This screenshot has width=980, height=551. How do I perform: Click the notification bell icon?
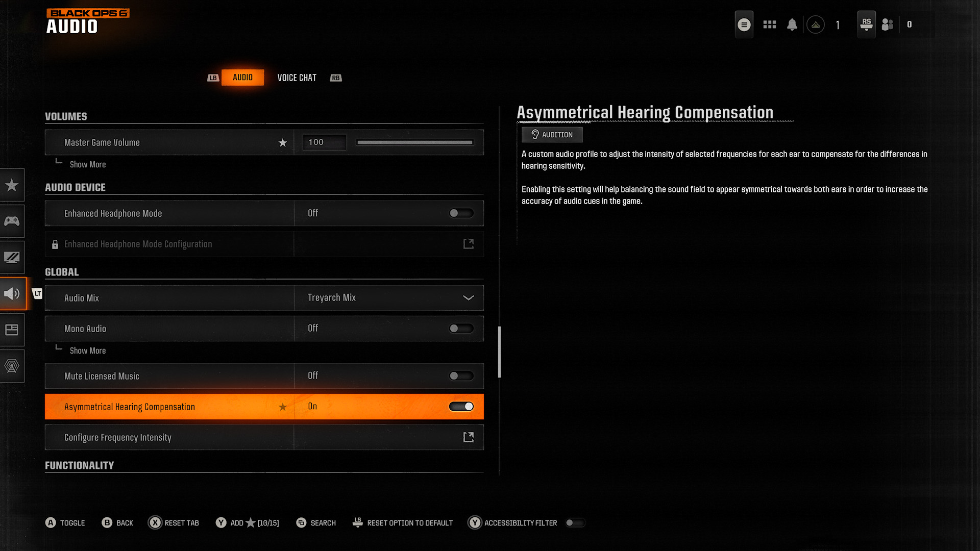[x=792, y=24]
